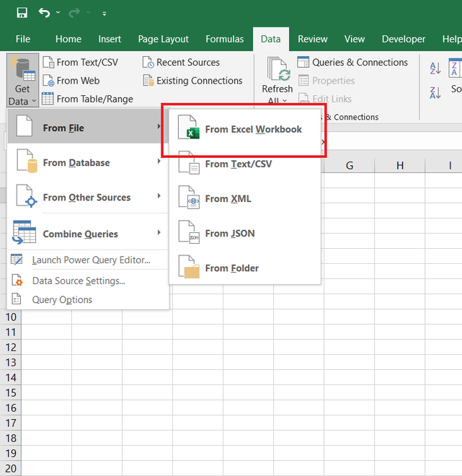Choose From Excel Workbook option
This screenshot has width=462, height=476.
pyautogui.click(x=253, y=129)
